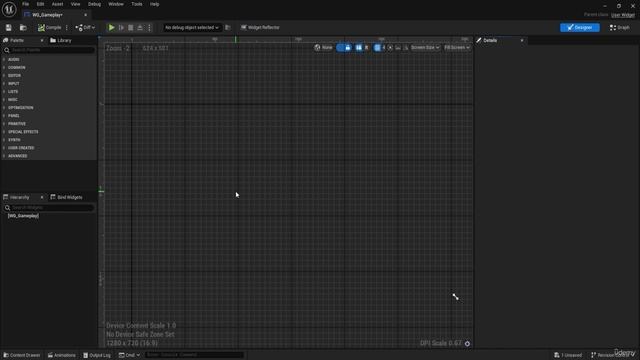Image resolution: width=640 pixels, height=360 pixels.
Task: Click the Unreal Engine logo icon
Action: click(9, 9)
